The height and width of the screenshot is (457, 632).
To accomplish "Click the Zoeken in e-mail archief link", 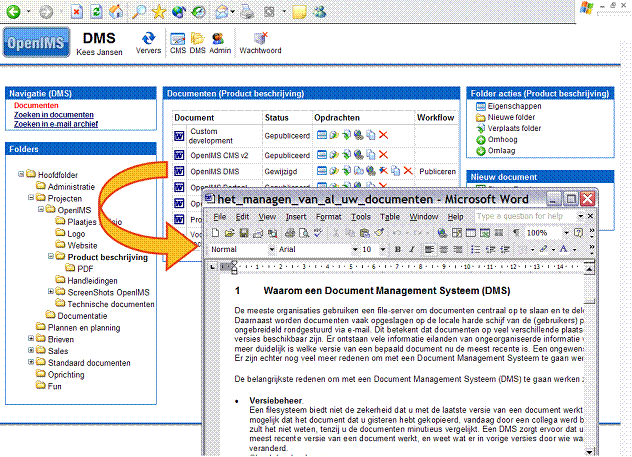I will 56,124.
